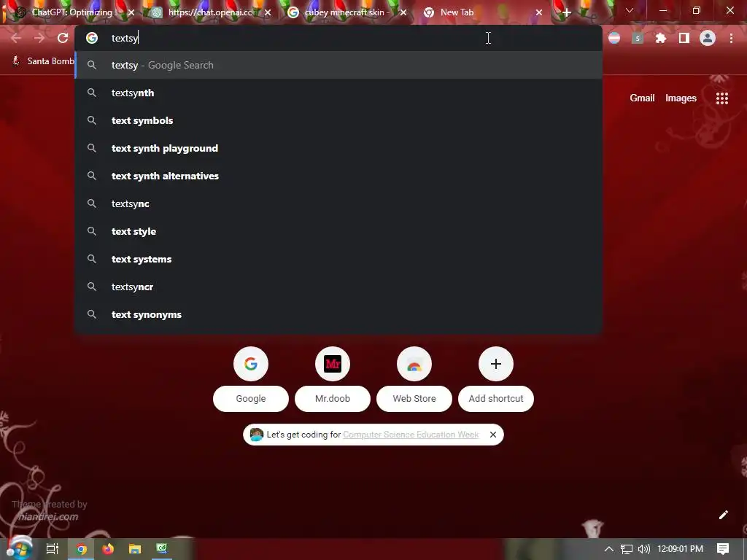Show hidden system tray icons
This screenshot has height=560, width=747.
[x=609, y=549]
